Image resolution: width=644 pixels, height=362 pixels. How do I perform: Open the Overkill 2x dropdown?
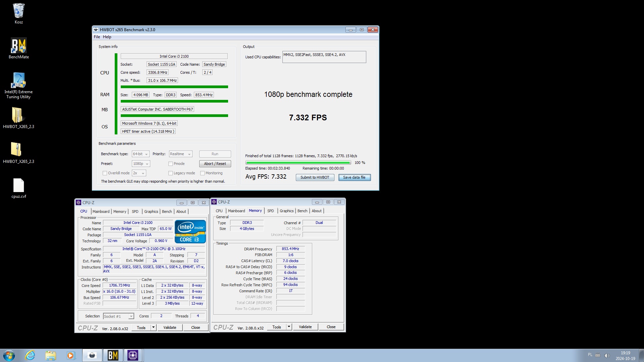[139, 173]
